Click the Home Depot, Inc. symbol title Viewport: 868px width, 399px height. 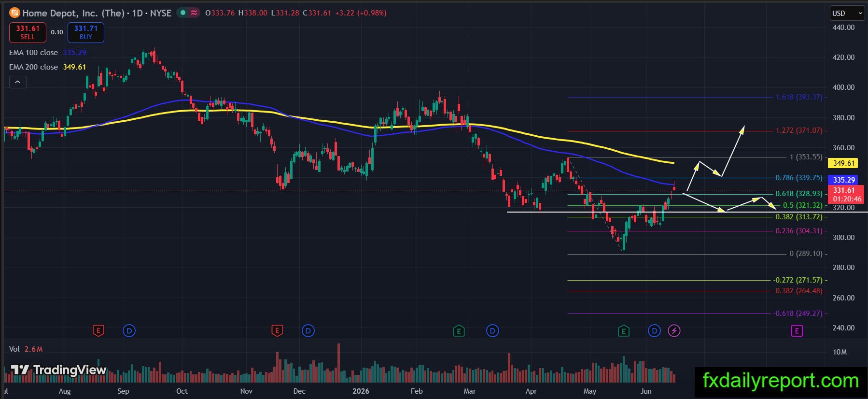(x=97, y=13)
